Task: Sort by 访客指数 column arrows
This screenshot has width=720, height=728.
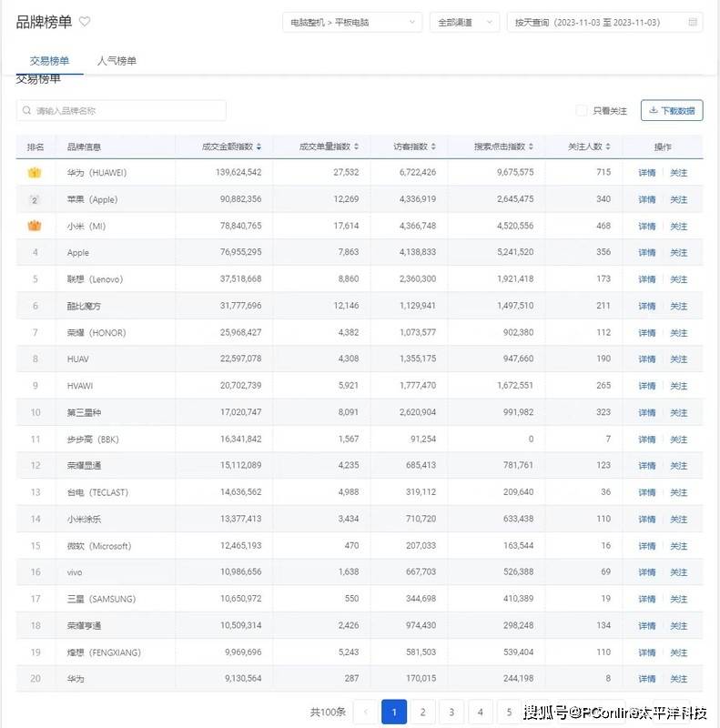Action: pos(433,147)
